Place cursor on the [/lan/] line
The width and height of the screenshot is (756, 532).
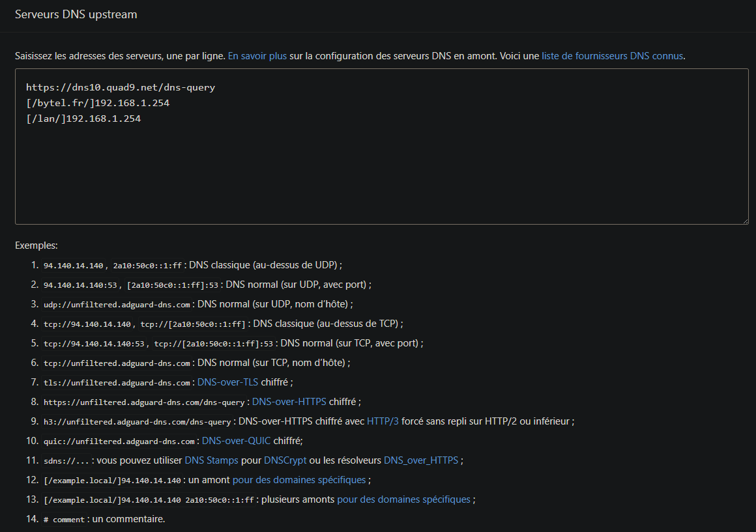pyautogui.click(x=83, y=119)
